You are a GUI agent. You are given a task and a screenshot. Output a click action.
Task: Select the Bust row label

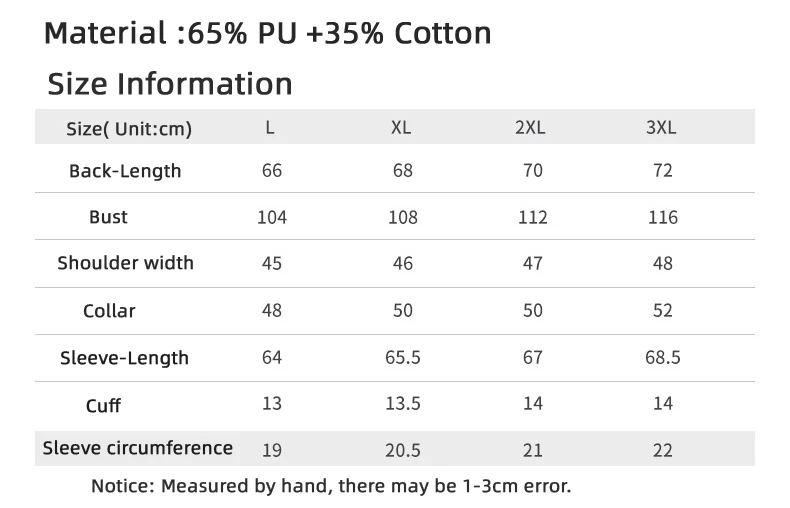[x=108, y=217]
